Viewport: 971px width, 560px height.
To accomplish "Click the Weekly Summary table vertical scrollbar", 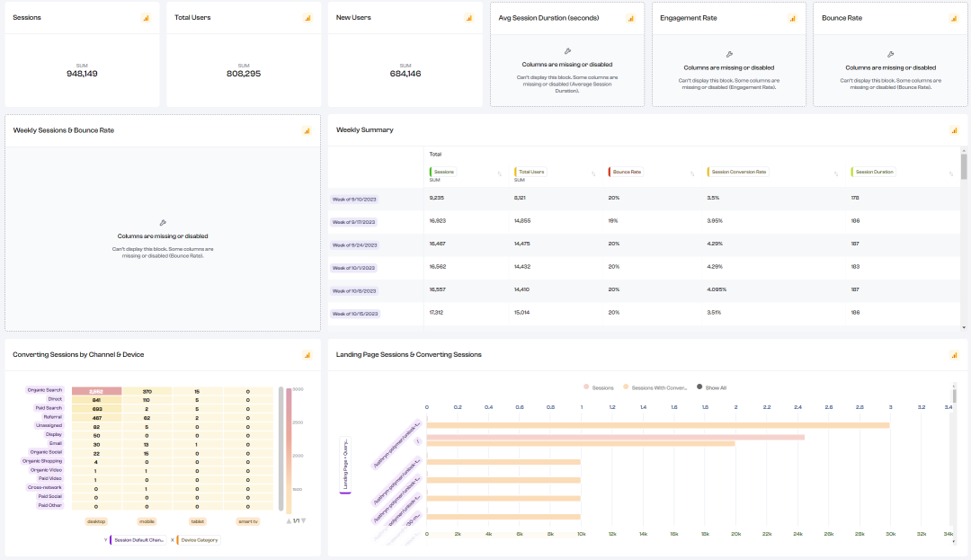I will coord(964,166).
